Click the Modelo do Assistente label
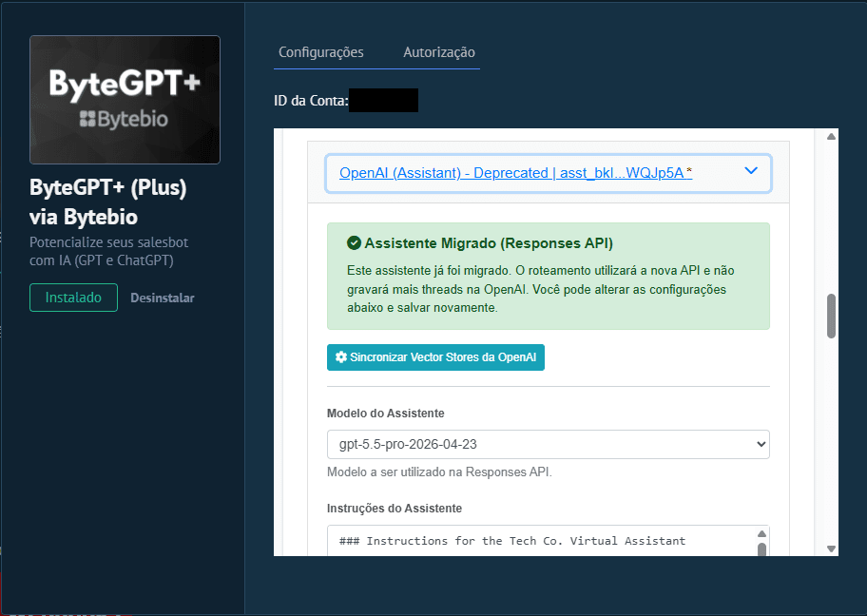Screen dimensions: 867x616 (385, 414)
